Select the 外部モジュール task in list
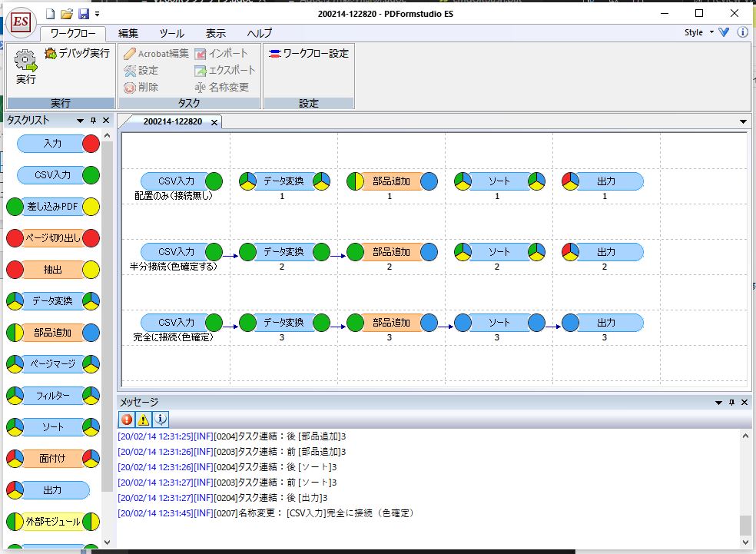The height and width of the screenshot is (554, 756). point(52,522)
